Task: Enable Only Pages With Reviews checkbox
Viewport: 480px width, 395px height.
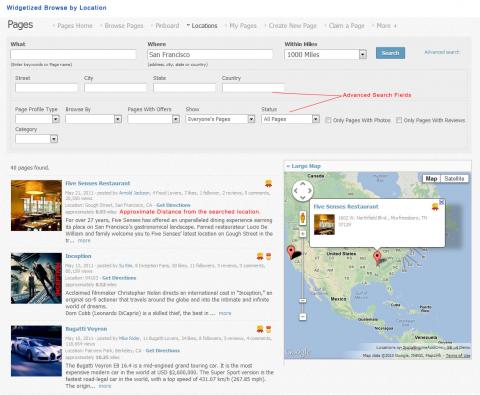Action: pos(399,120)
